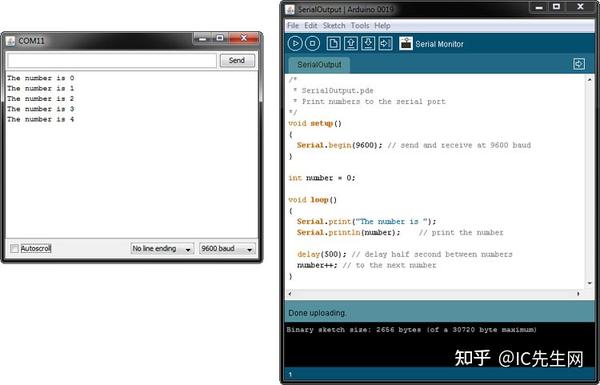
Task: Click the Save sketch arrow-down icon
Action: pos(368,44)
